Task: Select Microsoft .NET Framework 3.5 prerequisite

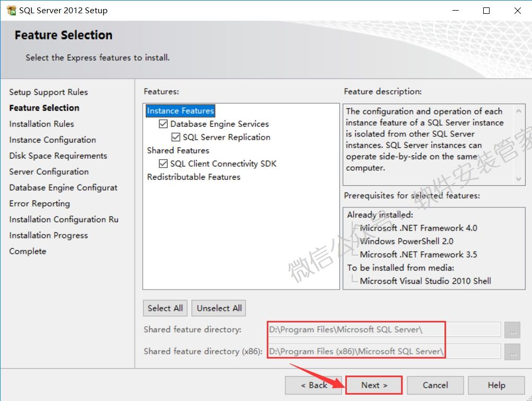Action: click(418, 255)
